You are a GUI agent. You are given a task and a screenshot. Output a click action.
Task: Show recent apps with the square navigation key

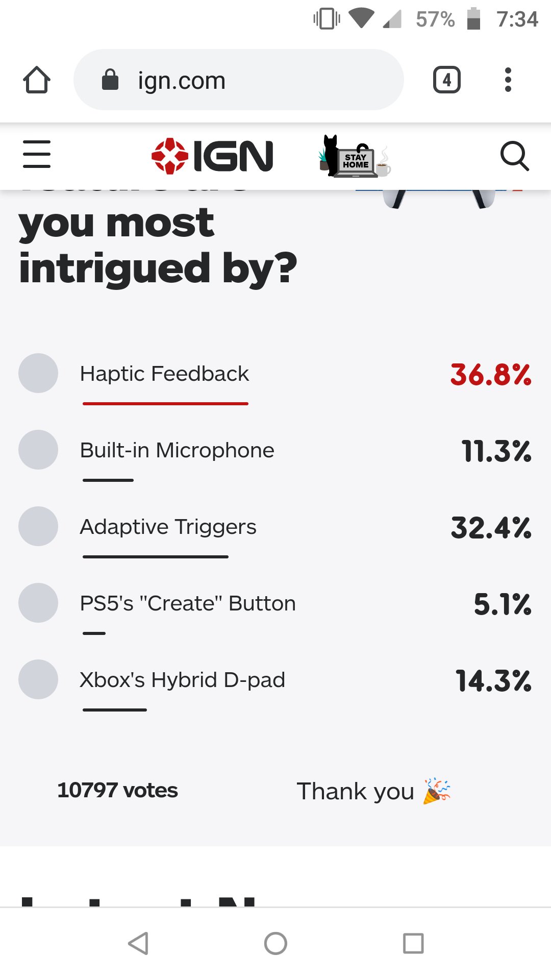(414, 944)
